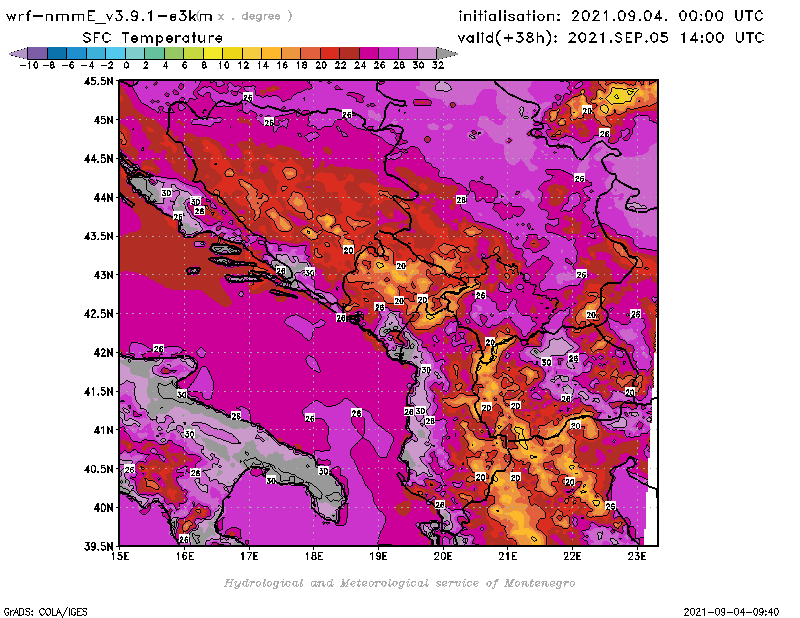Select the 8 to 10 yellow legend swatch
The image size is (800, 618).
click(213, 54)
